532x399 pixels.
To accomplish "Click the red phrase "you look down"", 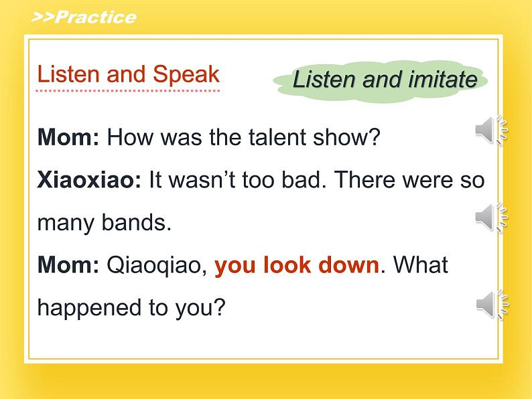I will click(x=297, y=265).
